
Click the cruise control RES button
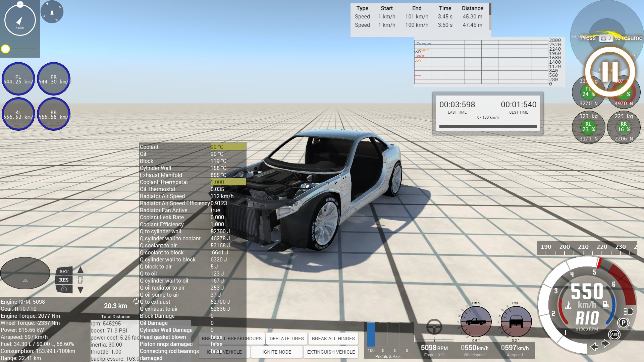point(64,280)
